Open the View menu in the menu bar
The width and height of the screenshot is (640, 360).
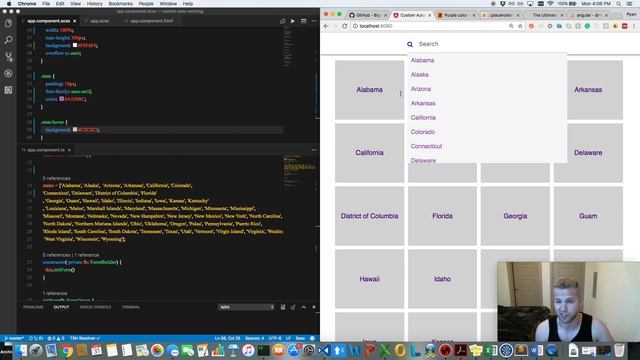(76, 4)
